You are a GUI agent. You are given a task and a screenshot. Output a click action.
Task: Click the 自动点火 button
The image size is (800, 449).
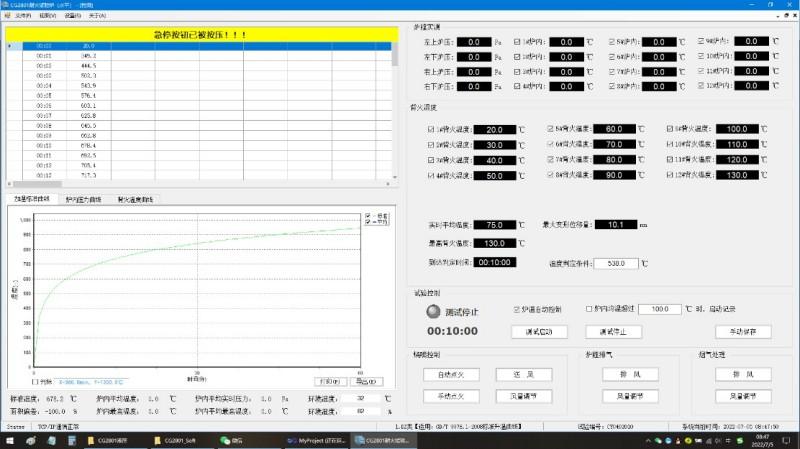click(451, 375)
